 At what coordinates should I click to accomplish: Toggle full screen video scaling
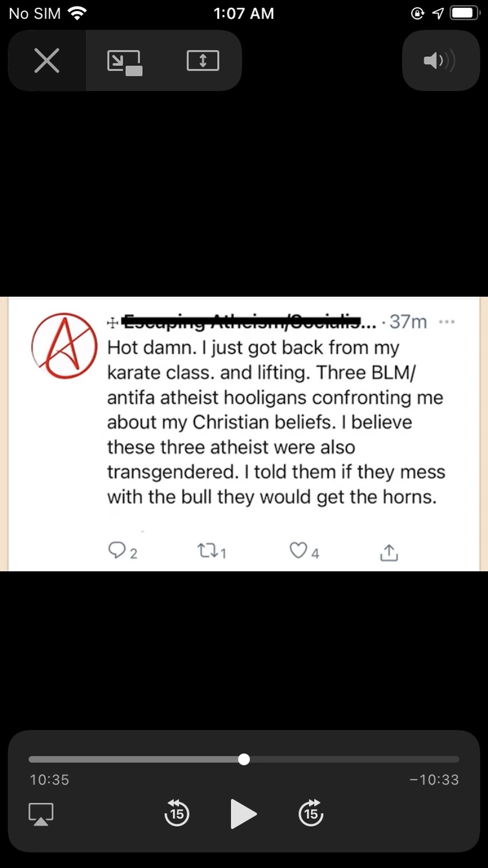click(202, 61)
